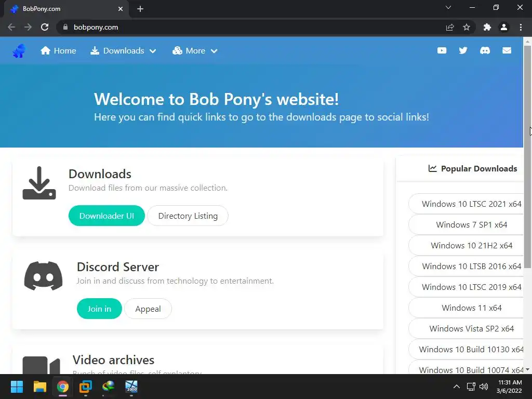This screenshot has height=399, width=532.
Task: Click the browser forward arrow
Action: [x=28, y=27]
